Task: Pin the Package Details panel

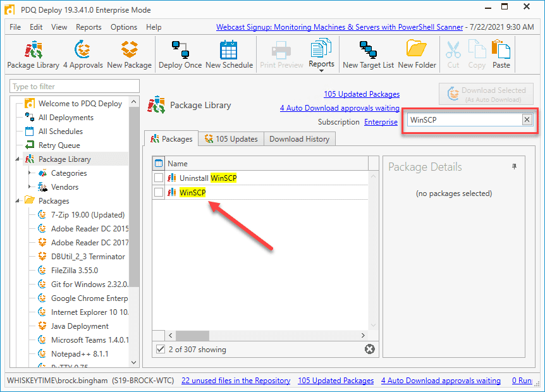Action: tap(514, 167)
